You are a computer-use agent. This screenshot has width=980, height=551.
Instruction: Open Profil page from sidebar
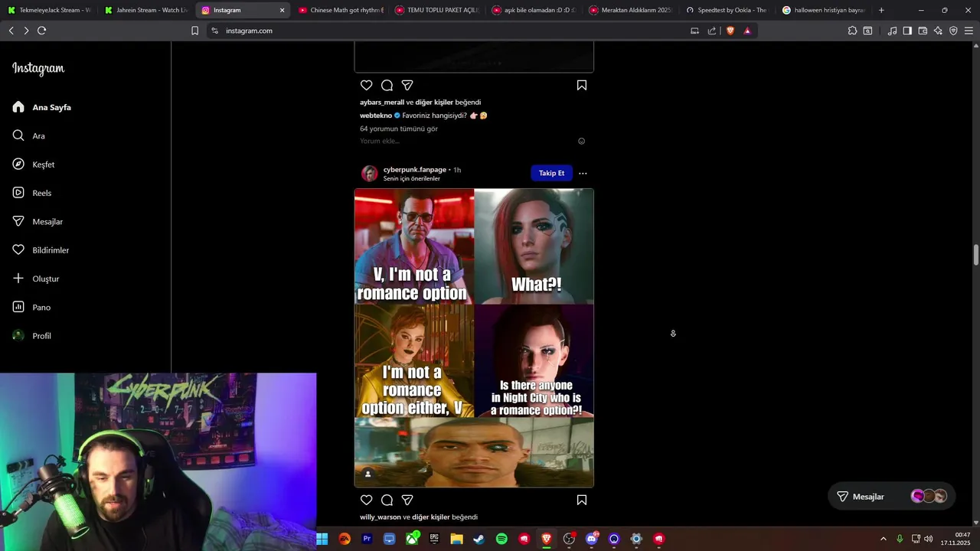(32, 336)
